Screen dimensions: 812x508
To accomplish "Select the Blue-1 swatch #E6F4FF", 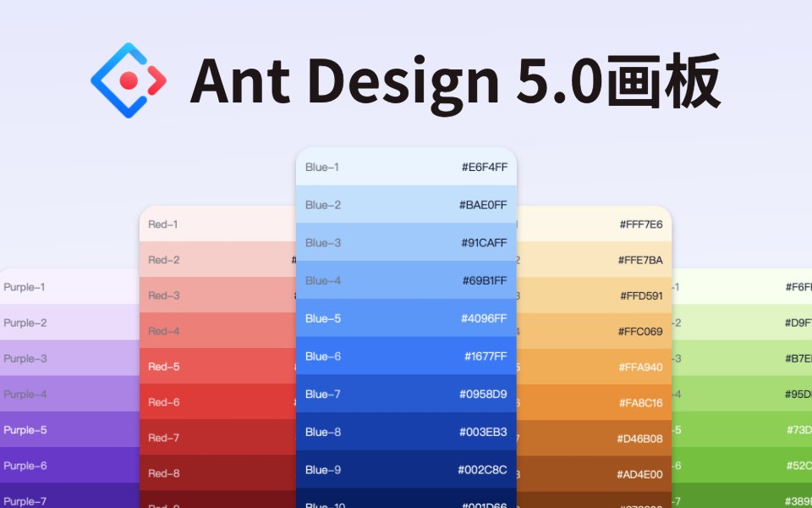I will pyautogui.click(x=406, y=168).
